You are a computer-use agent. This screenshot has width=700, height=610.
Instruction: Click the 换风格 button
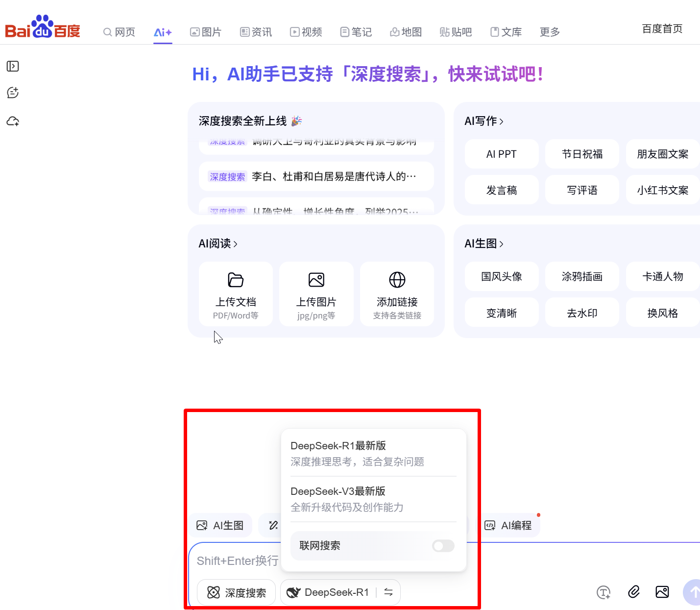(663, 313)
